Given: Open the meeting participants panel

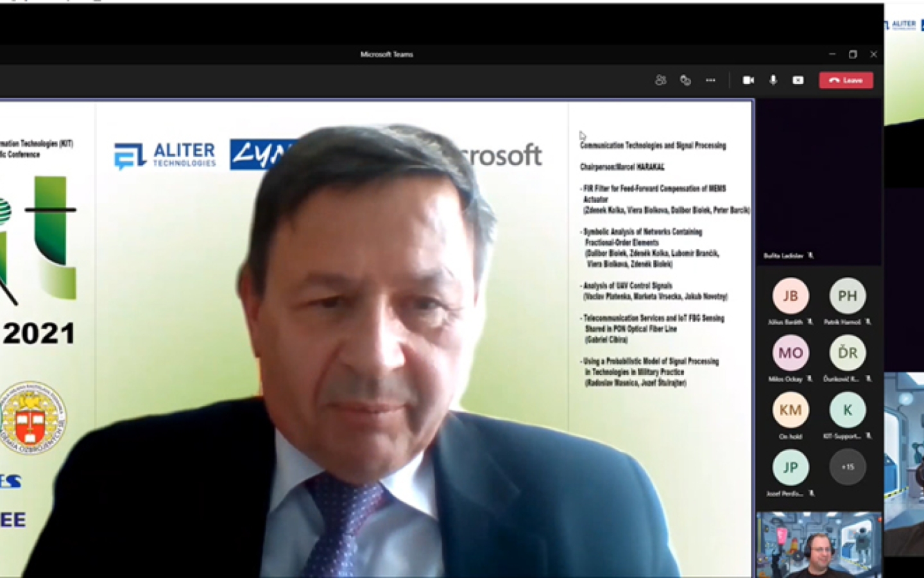Looking at the screenshot, I should [x=660, y=80].
